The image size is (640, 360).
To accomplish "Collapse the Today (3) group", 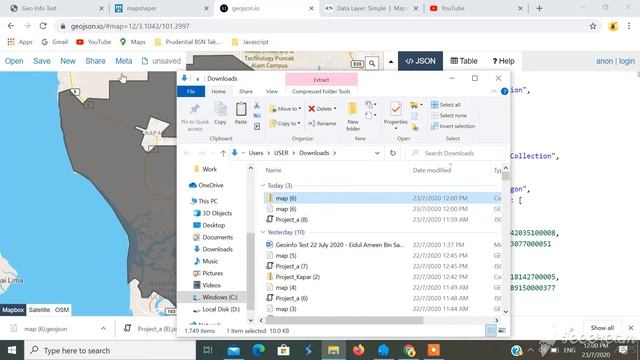I will (263, 185).
